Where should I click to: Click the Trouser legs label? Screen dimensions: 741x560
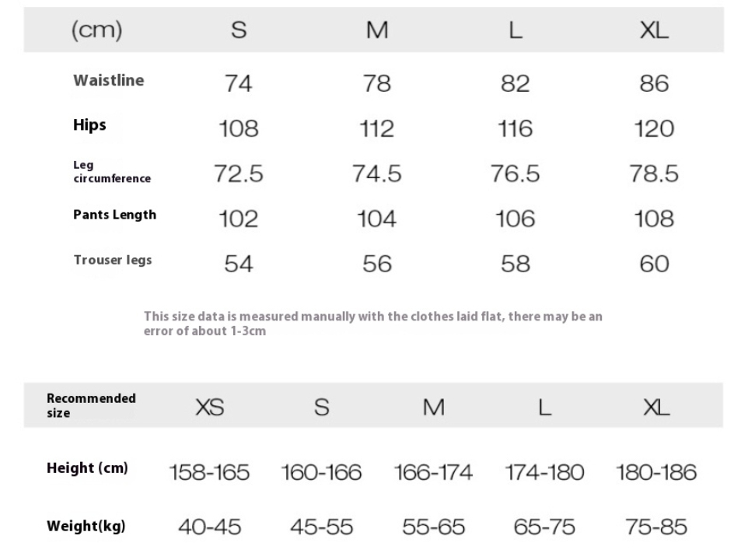(113, 260)
